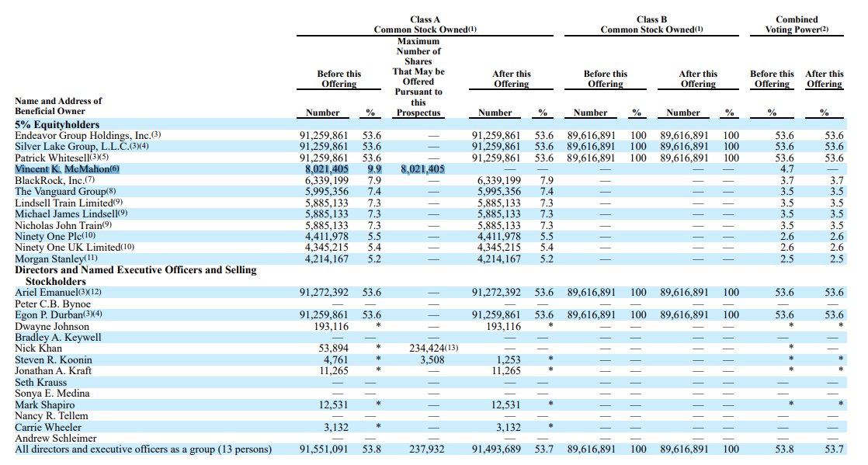The image size is (868, 465).
Task: Click Carrie Wheeler's 3,132 before-offering number
Action: pyautogui.click(x=336, y=428)
